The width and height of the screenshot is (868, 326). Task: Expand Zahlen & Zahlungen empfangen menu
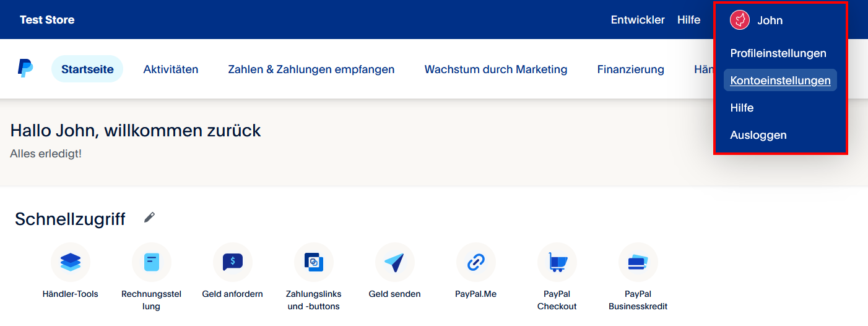coord(311,69)
